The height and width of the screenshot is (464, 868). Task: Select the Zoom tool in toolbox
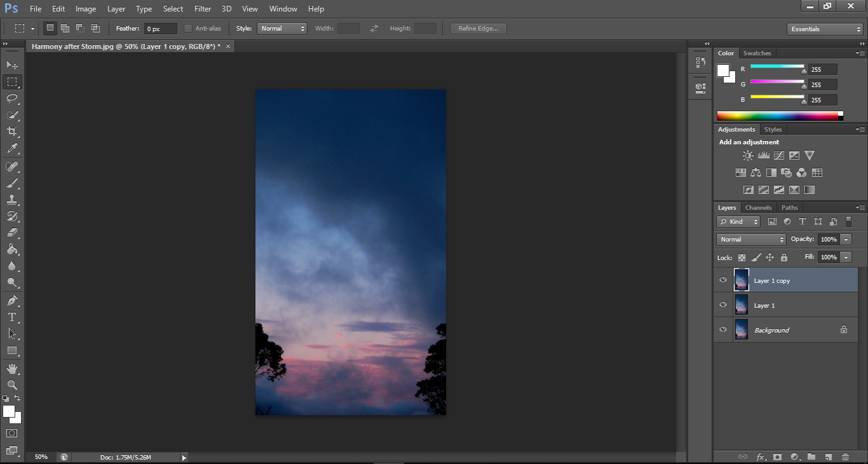[x=12, y=385]
